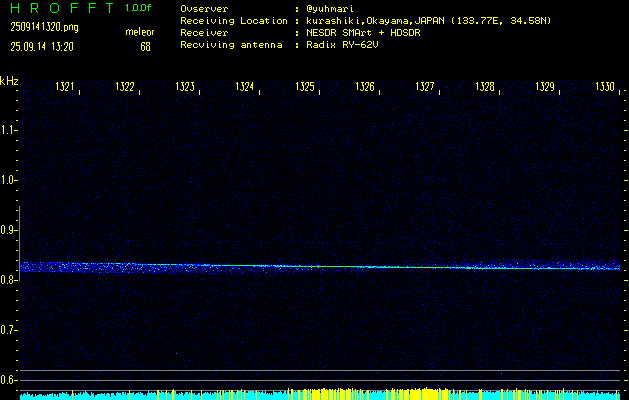This screenshot has height=400, width=629.
Task: Click the observer name @yuhmari
Action: [330, 9]
